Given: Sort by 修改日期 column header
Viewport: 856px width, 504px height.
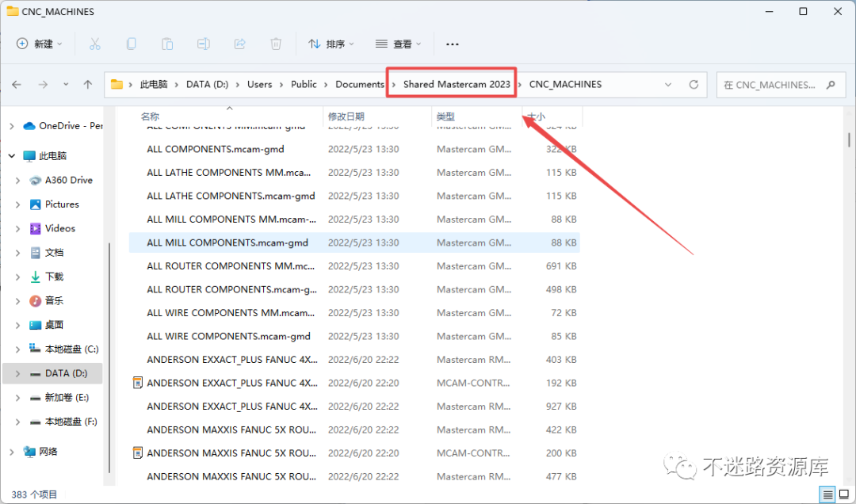Looking at the screenshot, I should pos(346,116).
